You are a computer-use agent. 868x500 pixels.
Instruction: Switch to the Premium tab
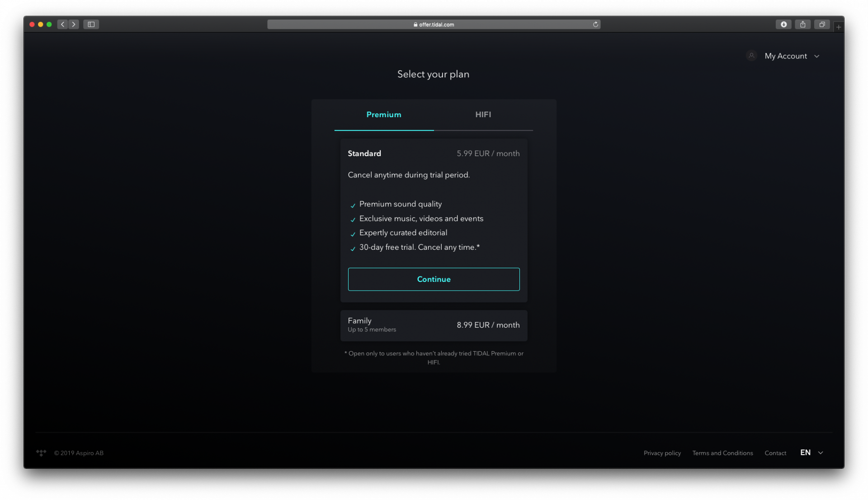384,115
